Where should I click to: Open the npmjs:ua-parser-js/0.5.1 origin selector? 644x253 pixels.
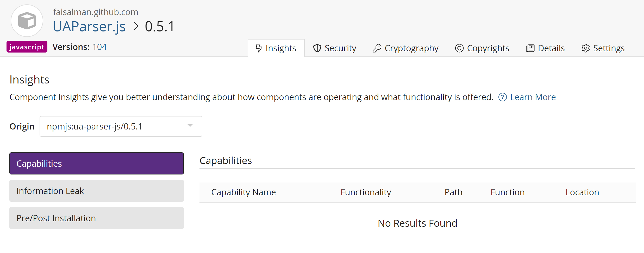click(121, 126)
